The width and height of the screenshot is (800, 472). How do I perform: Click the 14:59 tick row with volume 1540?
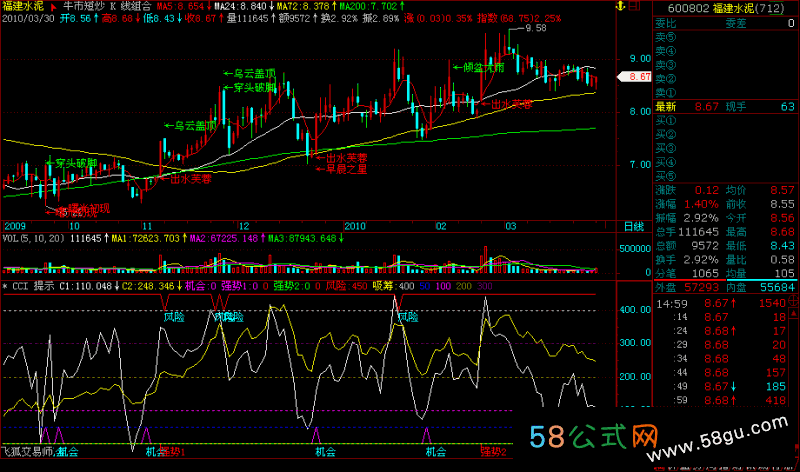click(722, 304)
